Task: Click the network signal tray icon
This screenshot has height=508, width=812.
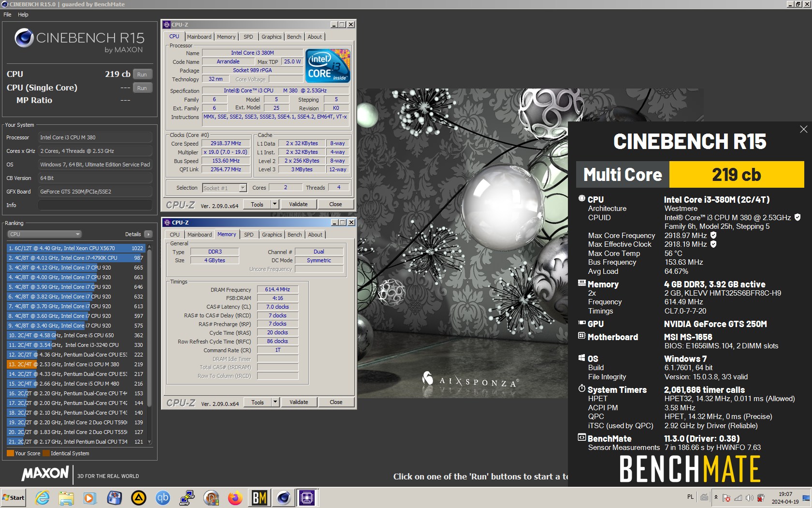Action: click(x=738, y=497)
